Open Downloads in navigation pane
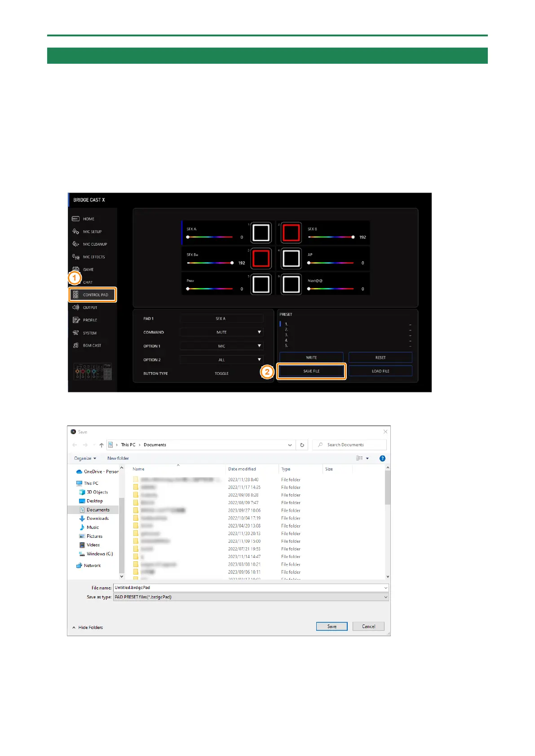Image resolution: width=535 pixels, height=756 pixels. (94, 519)
